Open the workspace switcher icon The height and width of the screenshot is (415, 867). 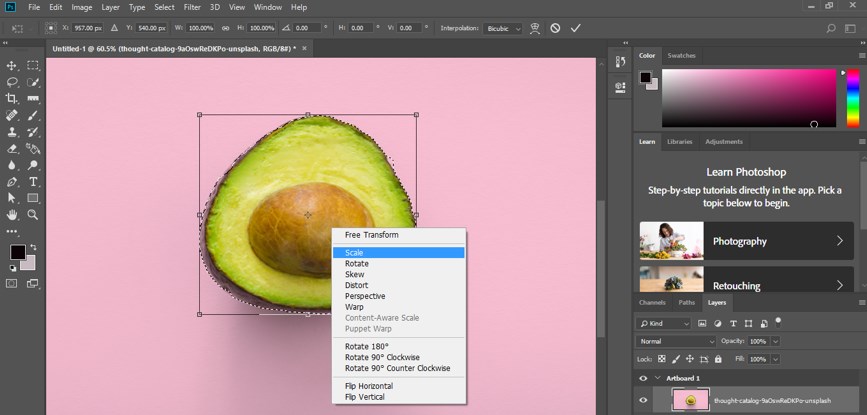(x=850, y=28)
